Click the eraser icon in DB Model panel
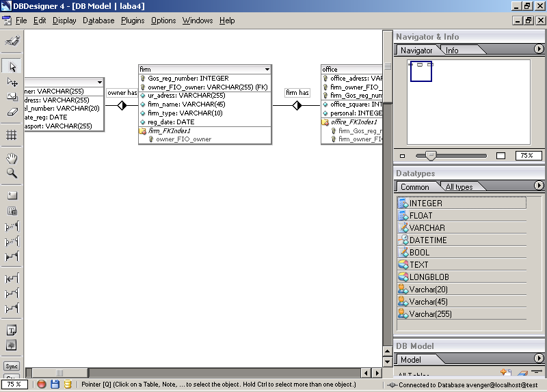Screen dimensions: 547x392 click(x=522, y=373)
